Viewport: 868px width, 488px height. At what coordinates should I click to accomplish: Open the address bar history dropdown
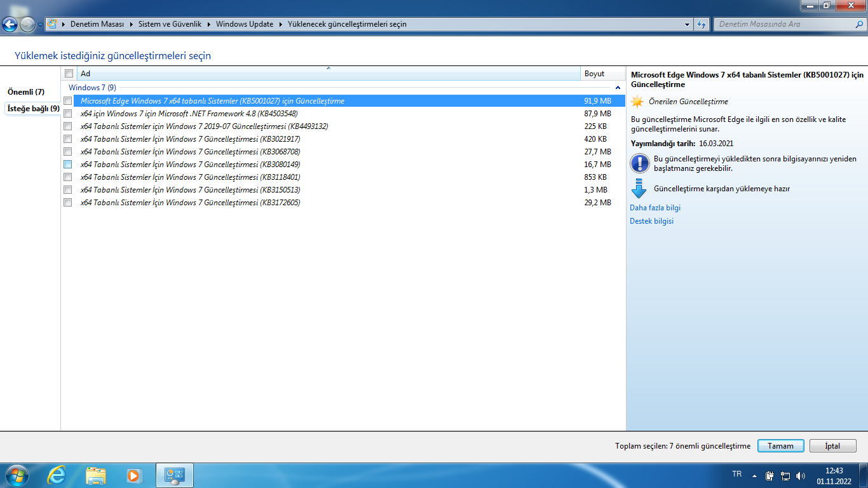pos(688,24)
